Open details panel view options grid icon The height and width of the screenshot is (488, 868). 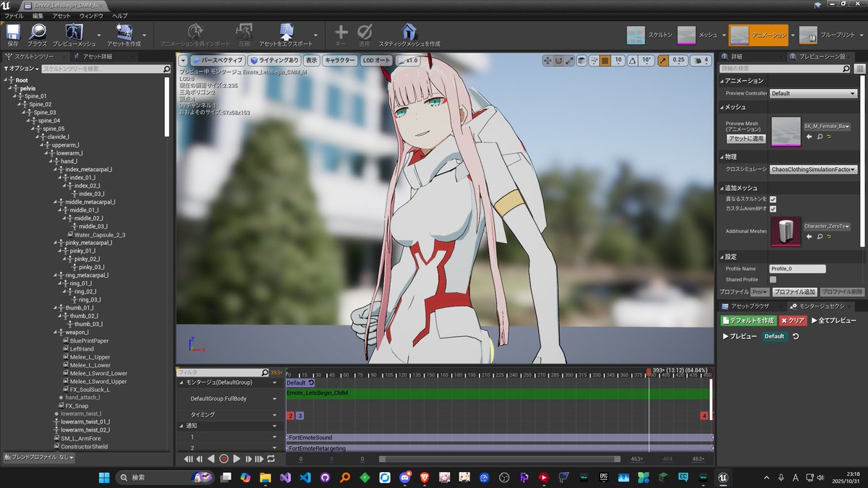(859, 69)
